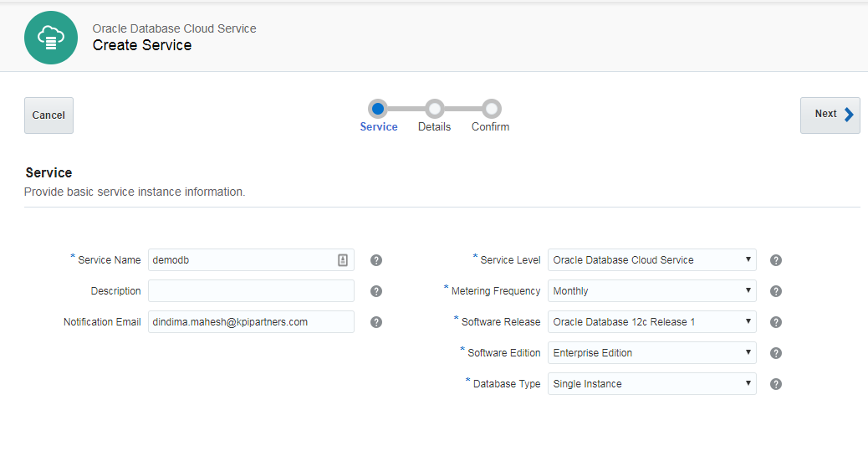Image resolution: width=868 pixels, height=451 pixels.
Task: Open the Software Edition dropdown
Action: click(x=651, y=353)
